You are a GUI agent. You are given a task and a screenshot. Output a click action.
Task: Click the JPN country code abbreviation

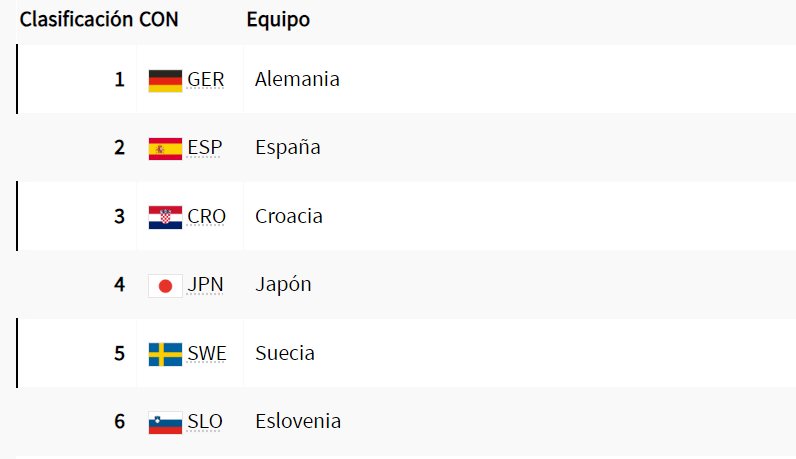[x=205, y=285]
